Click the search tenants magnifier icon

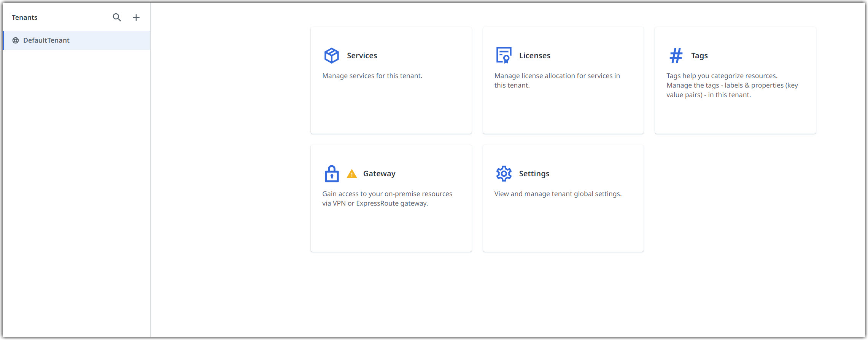[117, 18]
